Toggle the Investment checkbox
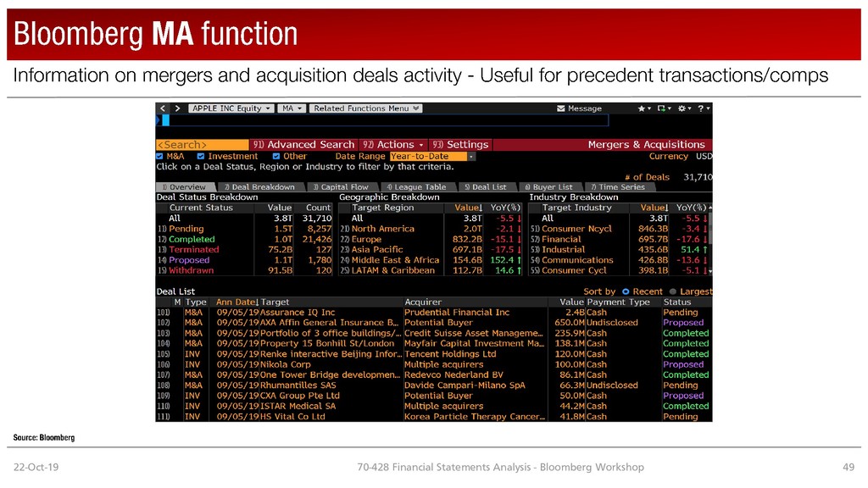The height and width of the screenshot is (488, 868). coord(201,156)
